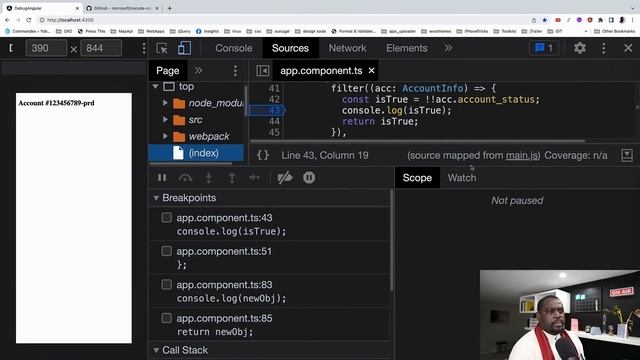The width and height of the screenshot is (640, 360).
Task: Click the code editor horizontal scrollbar
Action: click(x=417, y=141)
